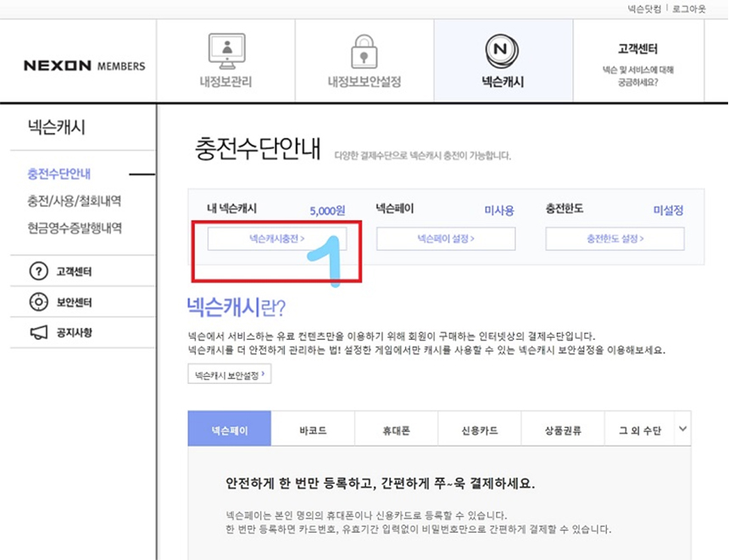
Task: Select the 넥슨캐시 N coin icon
Action: (502, 50)
